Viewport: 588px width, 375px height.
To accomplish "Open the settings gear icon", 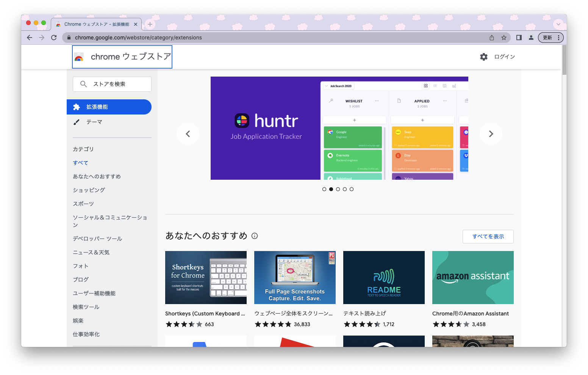I will 484,57.
